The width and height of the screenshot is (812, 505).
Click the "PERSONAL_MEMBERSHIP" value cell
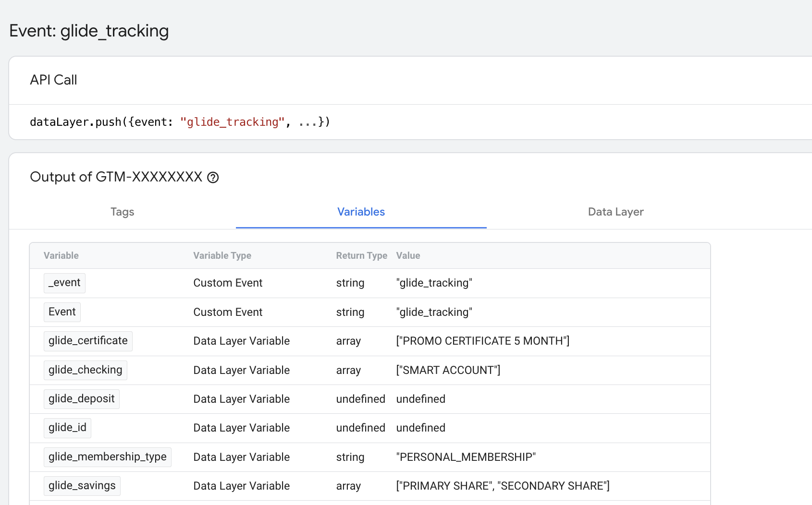click(x=466, y=457)
